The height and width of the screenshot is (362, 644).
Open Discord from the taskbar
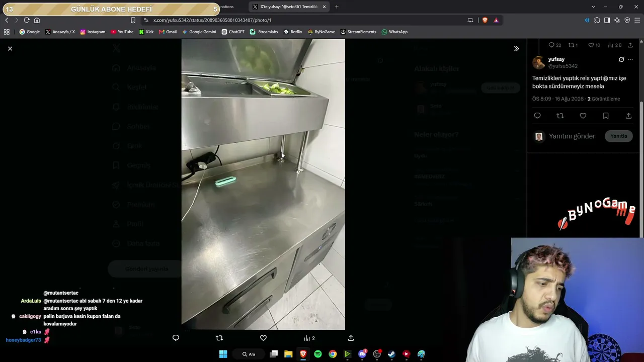tap(362, 354)
